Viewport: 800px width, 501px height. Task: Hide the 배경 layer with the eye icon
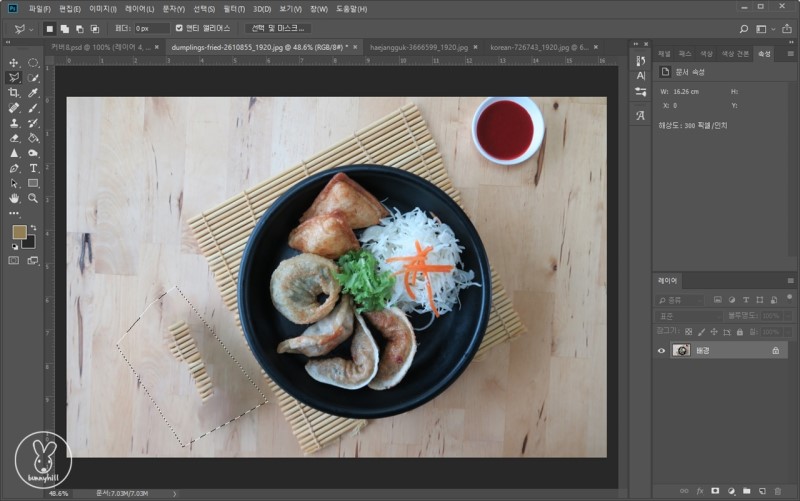[661, 350]
